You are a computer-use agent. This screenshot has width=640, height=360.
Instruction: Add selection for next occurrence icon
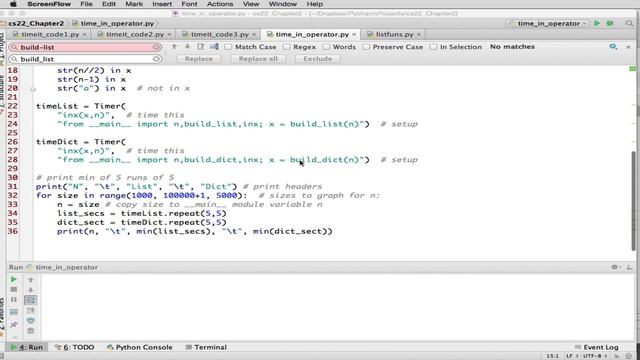coord(214,47)
